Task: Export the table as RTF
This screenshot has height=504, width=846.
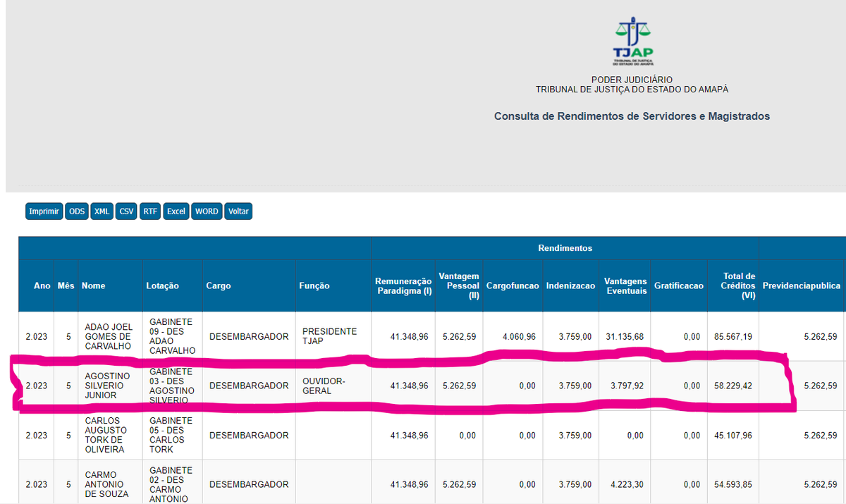Action: (150, 211)
